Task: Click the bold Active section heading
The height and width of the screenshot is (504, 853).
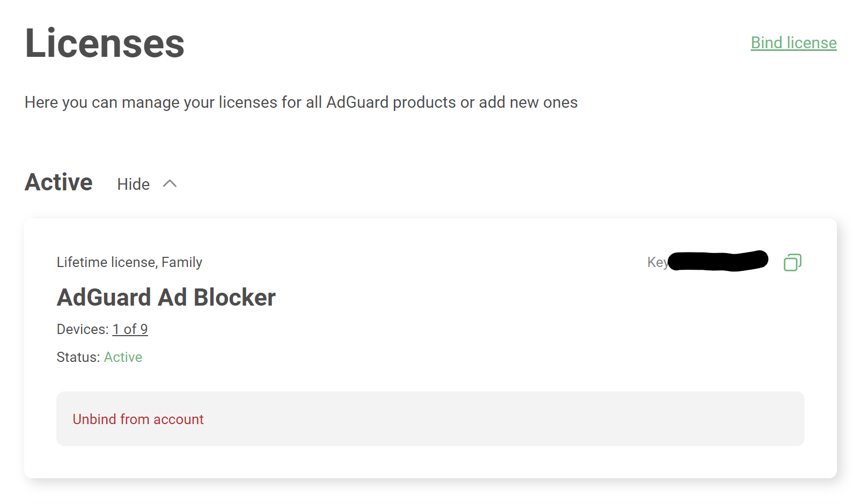Action: pos(59,182)
